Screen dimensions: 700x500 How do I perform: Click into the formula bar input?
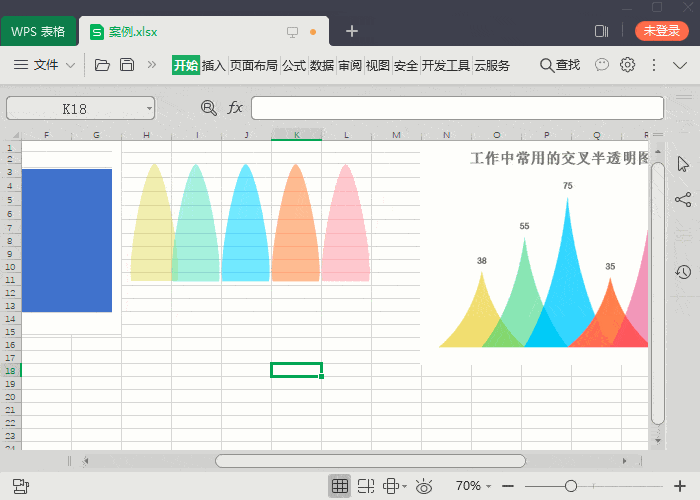pos(457,108)
